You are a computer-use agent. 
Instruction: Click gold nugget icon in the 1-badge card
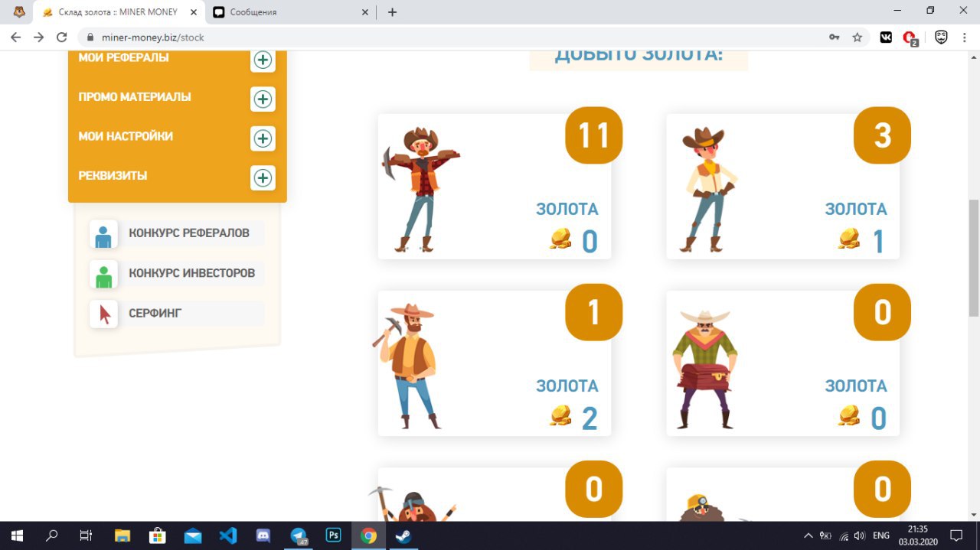tap(560, 415)
